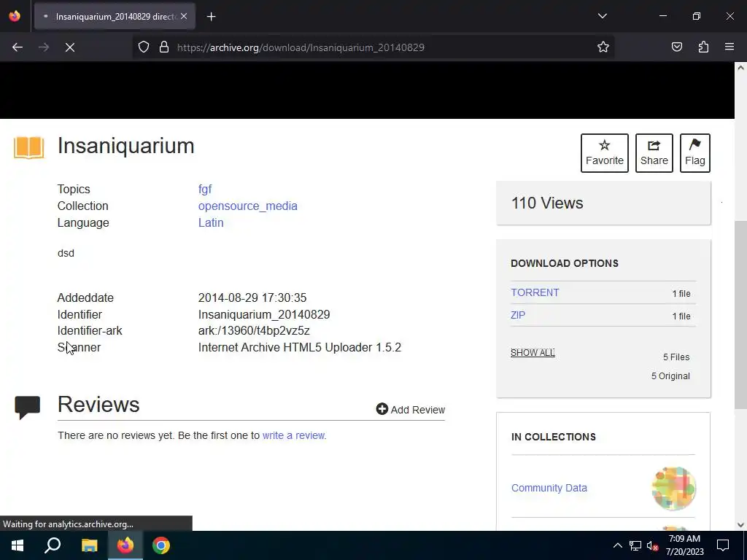747x560 pixels.
Task: Click the Insaniquarium page title
Action: pos(125,145)
